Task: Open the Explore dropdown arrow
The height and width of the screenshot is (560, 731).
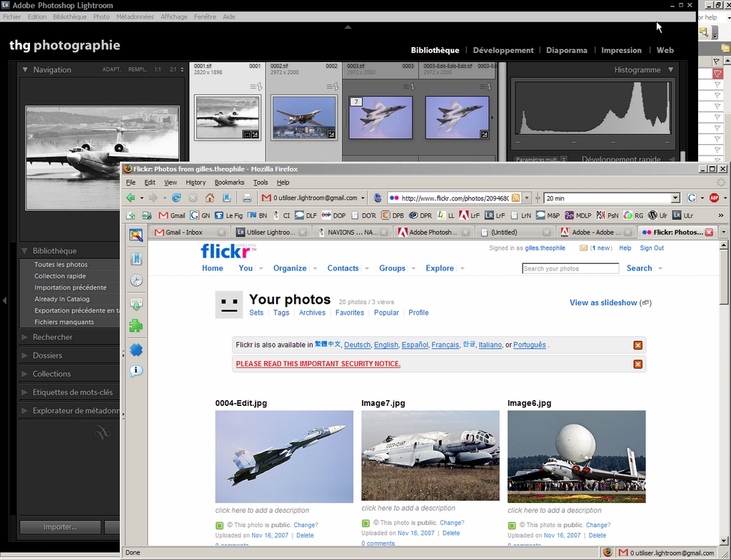Action: [463, 268]
